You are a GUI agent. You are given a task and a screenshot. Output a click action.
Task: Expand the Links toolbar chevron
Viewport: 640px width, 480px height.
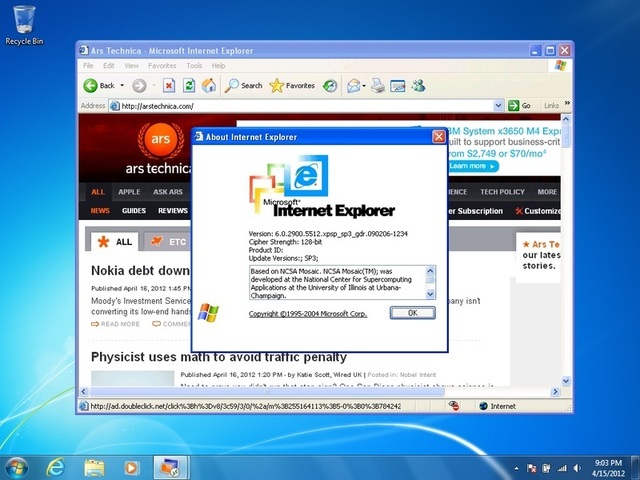[567, 104]
